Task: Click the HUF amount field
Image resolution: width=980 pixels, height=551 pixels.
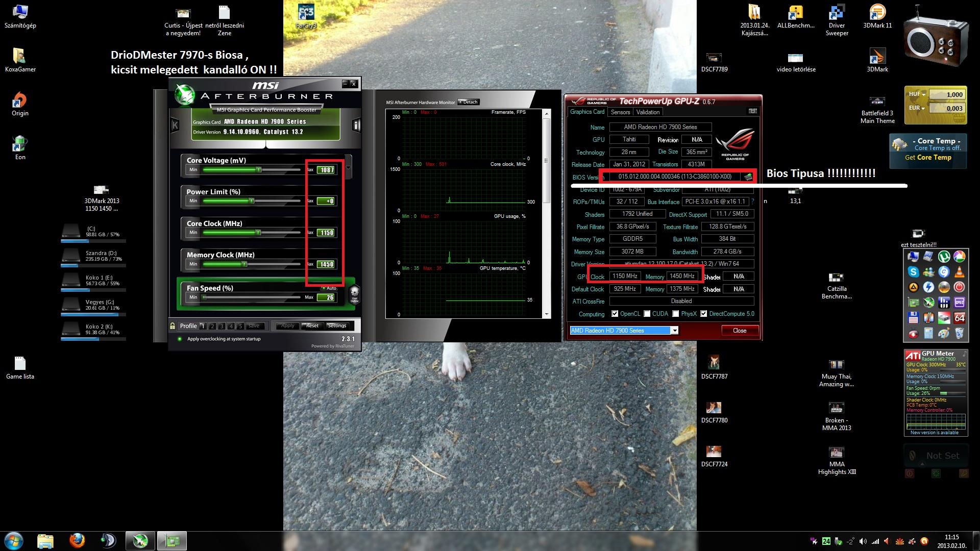Action: pyautogui.click(x=947, y=94)
